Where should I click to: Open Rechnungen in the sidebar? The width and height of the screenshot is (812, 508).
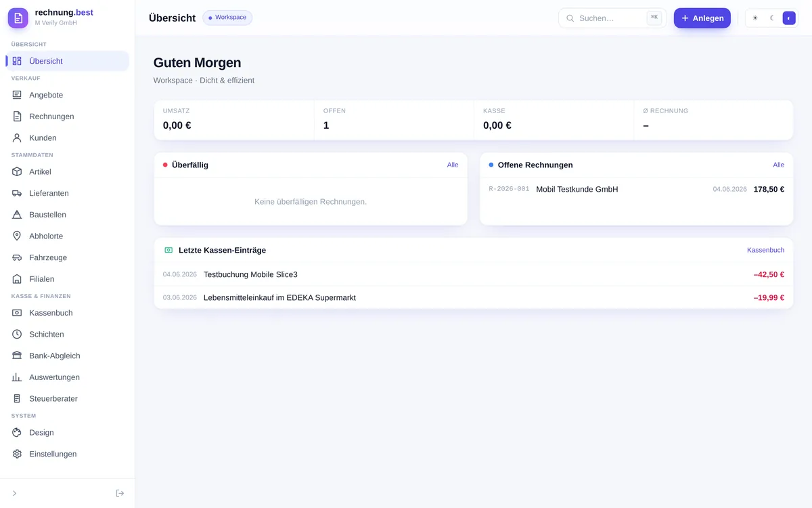point(68,117)
